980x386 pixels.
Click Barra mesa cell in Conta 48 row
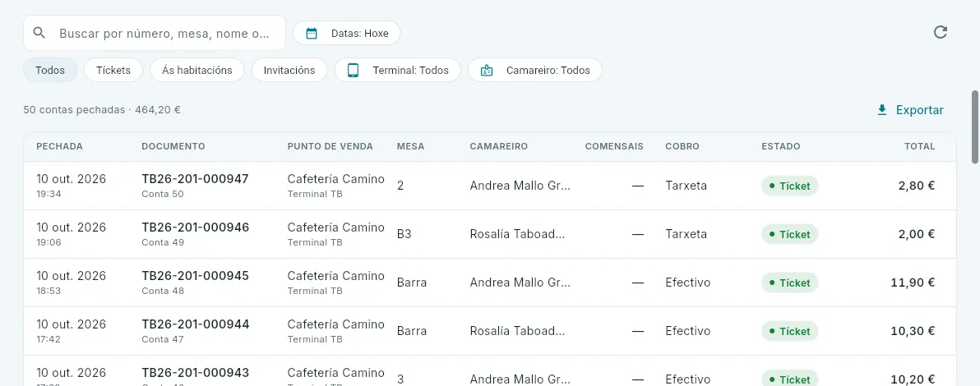412,283
